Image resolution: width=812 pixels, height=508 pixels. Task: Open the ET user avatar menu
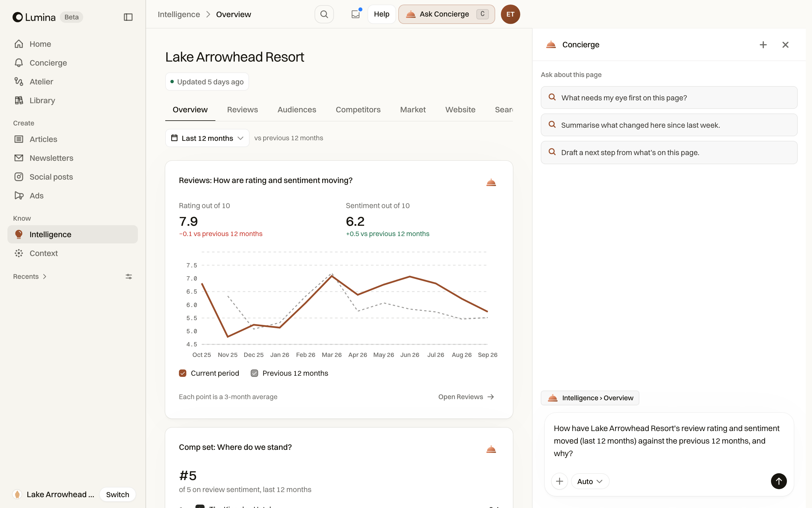click(x=510, y=14)
